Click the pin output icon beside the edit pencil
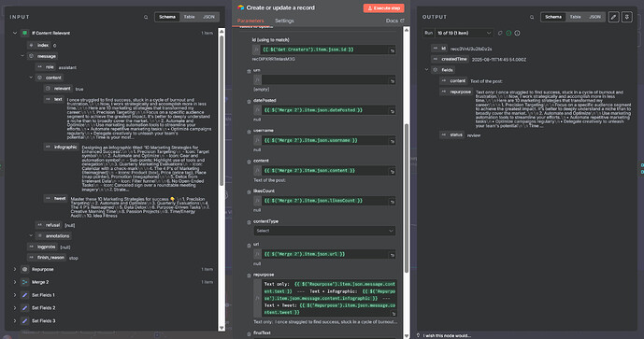 click(627, 17)
